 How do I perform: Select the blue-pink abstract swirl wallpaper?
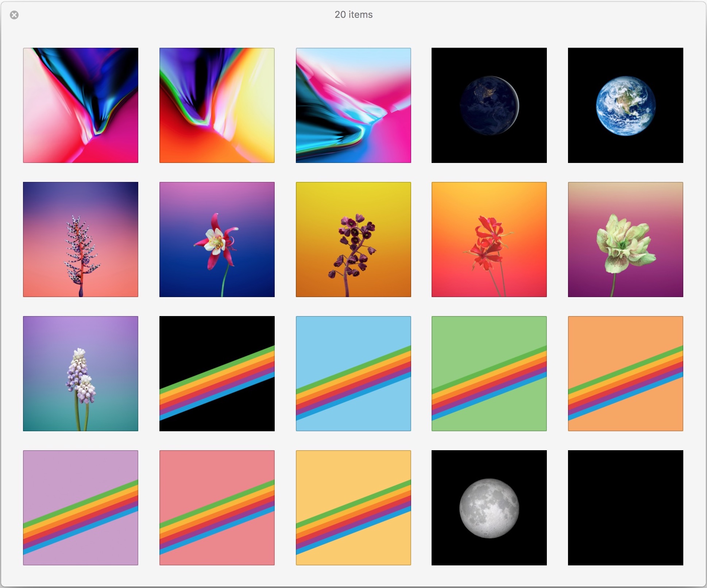point(353,105)
